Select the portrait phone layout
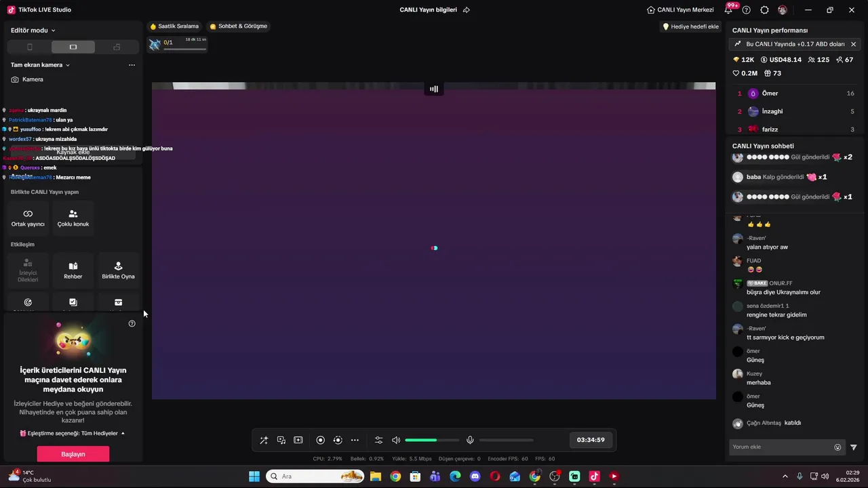Screen dimensions: 868x488 tap(29, 47)
